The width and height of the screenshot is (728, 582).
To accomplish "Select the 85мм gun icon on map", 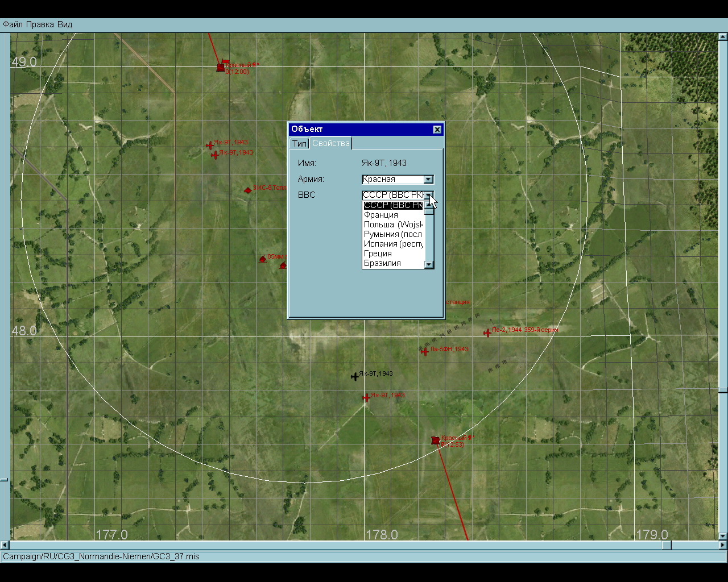I will point(262,259).
